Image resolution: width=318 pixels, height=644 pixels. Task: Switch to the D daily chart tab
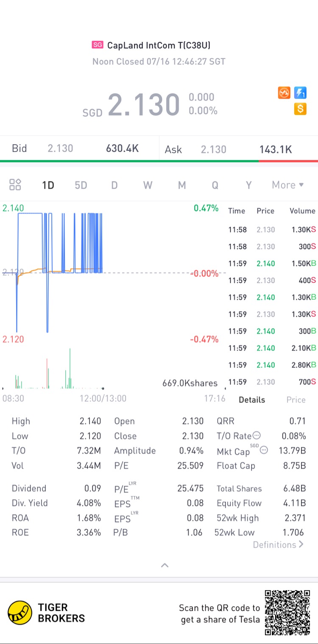[x=114, y=185]
